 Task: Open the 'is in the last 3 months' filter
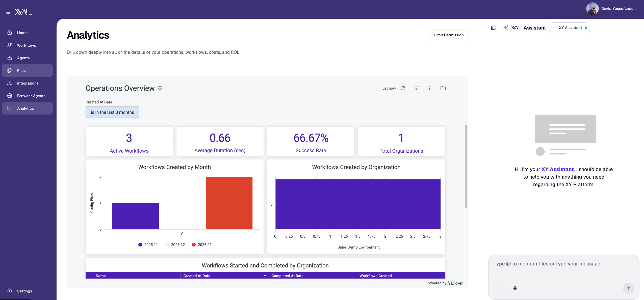pyautogui.click(x=112, y=112)
